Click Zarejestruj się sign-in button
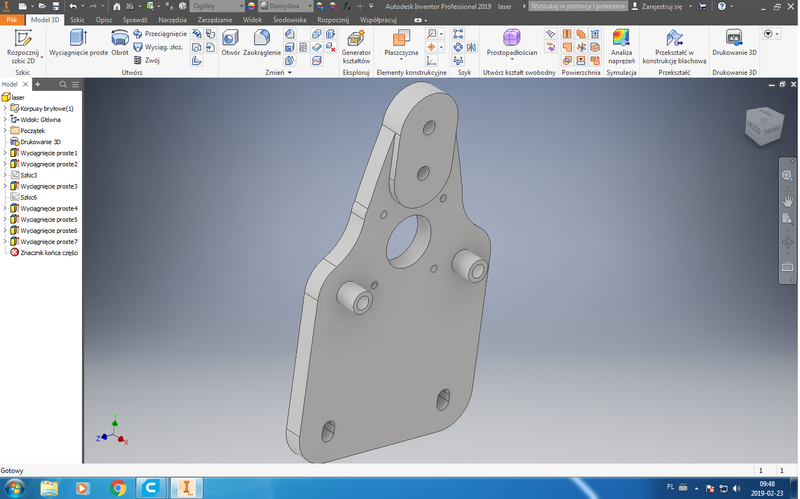Viewport: 800px width, 499px height. [x=657, y=6]
